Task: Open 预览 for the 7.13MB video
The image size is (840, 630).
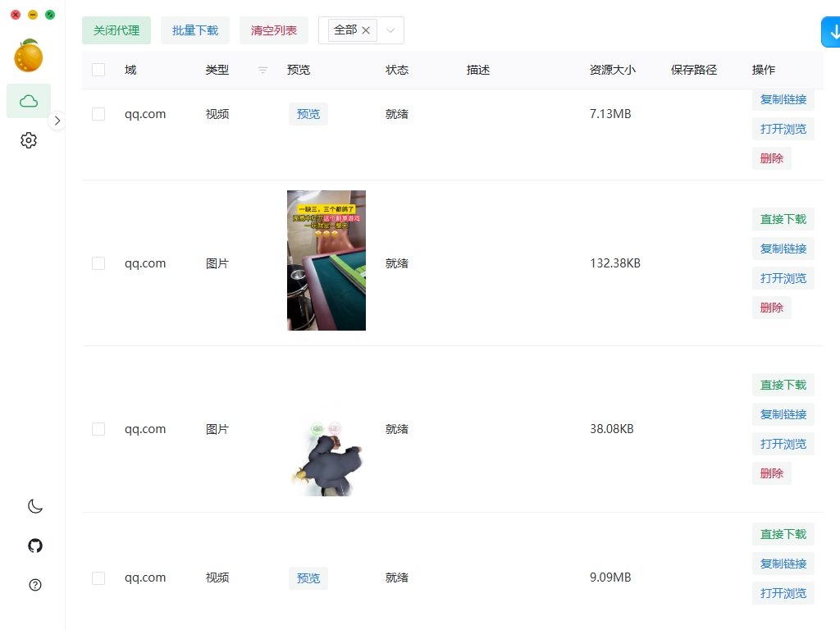Action: tap(308, 114)
